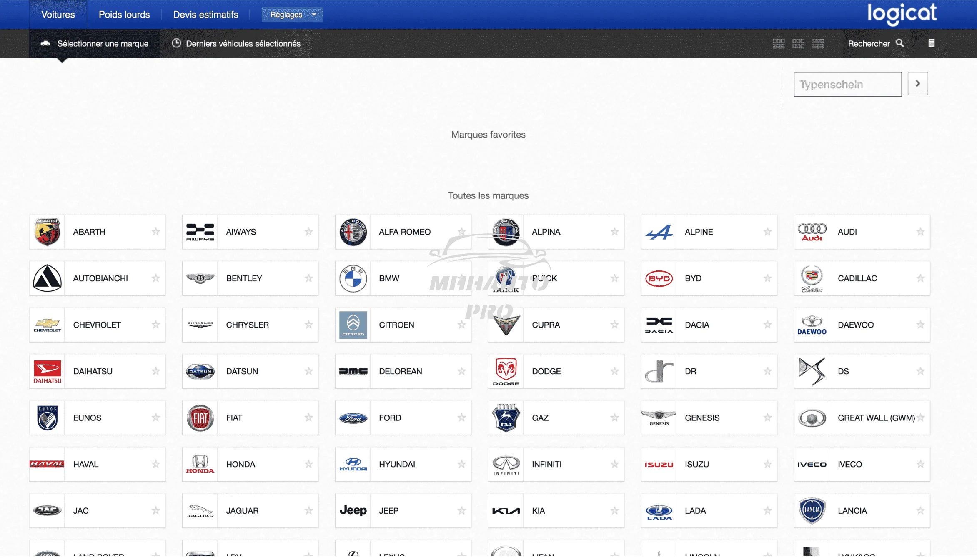
Task: Go to Devis estimatifs section
Action: (205, 15)
